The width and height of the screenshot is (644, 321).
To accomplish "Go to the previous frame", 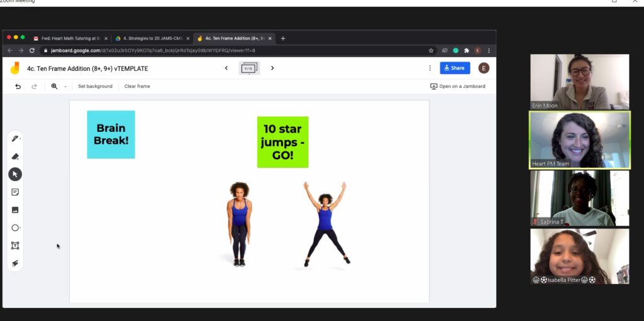I will [226, 68].
